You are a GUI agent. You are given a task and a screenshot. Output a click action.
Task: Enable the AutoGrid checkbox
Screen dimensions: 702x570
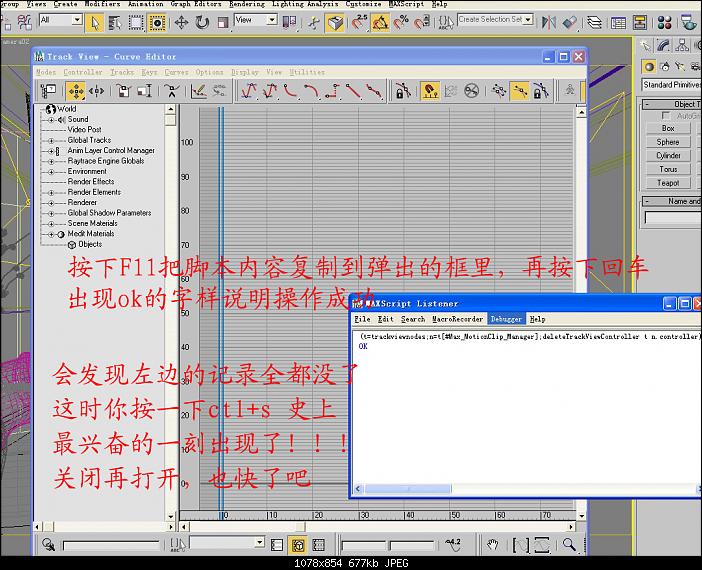pyautogui.click(x=666, y=116)
